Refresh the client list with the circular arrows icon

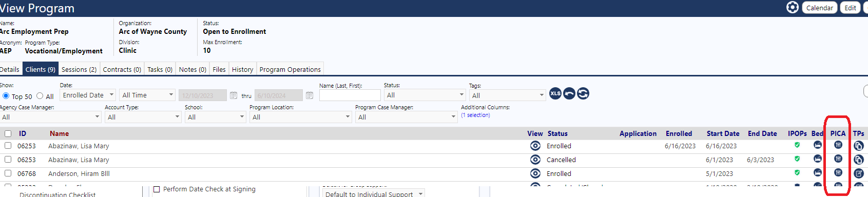[583, 93]
